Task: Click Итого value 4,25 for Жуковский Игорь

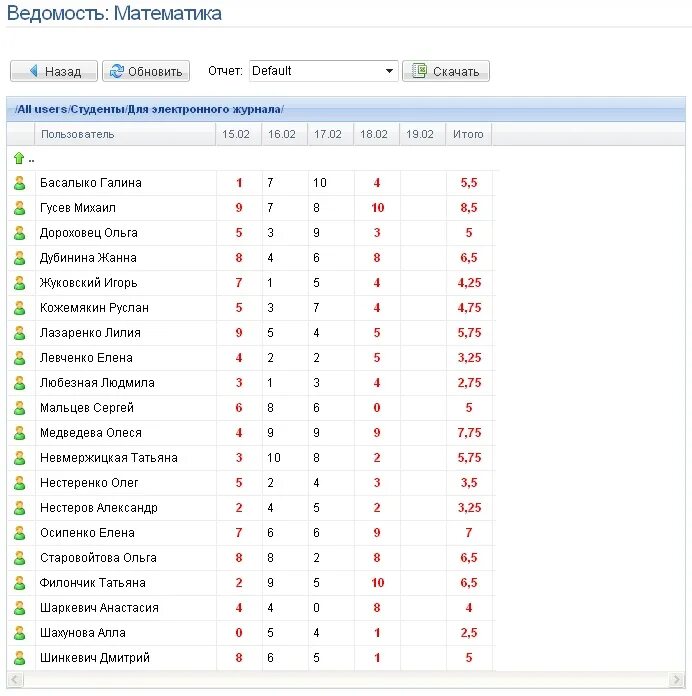Action: pos(469,283)
